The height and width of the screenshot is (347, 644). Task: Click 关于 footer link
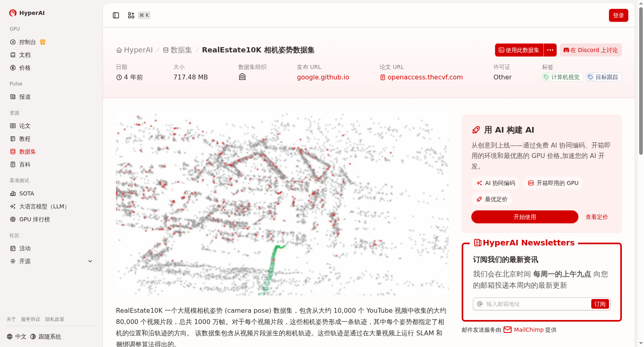tap(11, 319)
